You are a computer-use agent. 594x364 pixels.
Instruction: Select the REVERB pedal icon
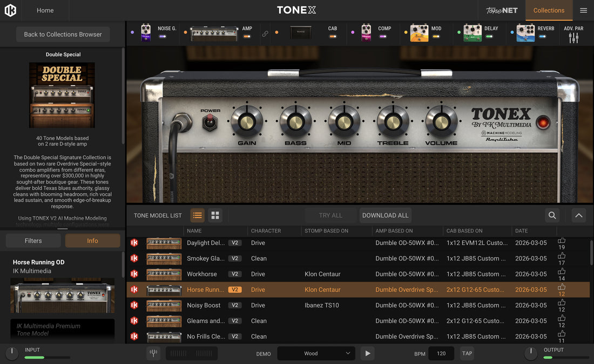point(525,32)
